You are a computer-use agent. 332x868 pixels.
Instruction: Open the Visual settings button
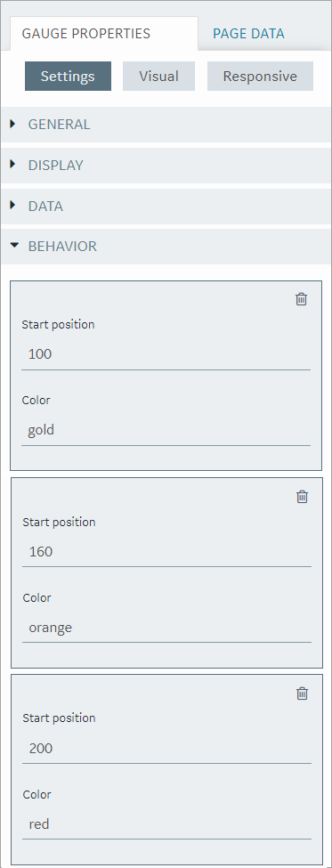click(158, 76)
